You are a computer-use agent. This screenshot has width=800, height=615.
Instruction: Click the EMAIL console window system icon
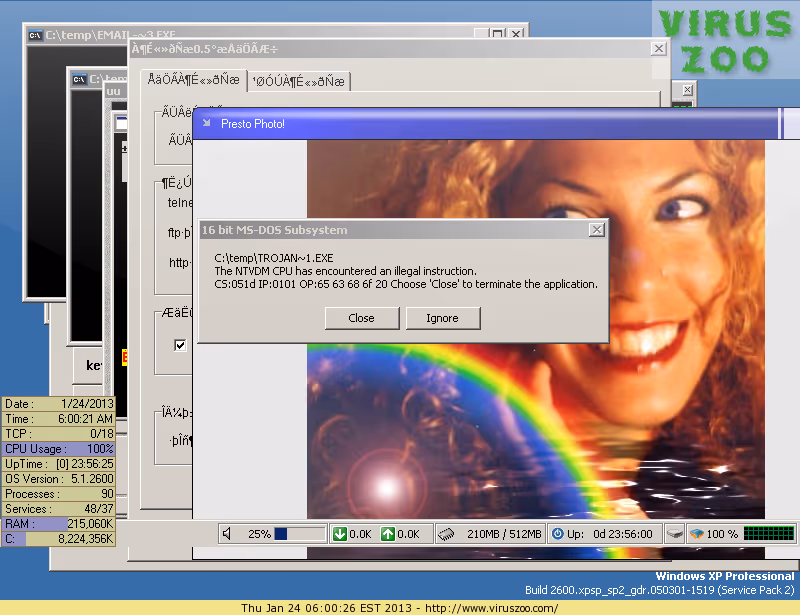coord(35,35)
